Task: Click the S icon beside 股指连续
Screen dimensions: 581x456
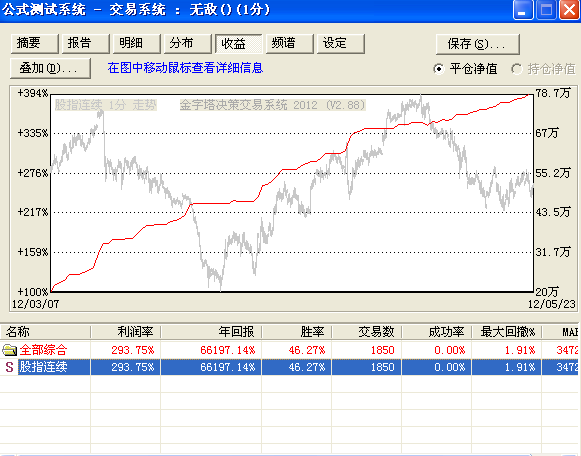Action: pyautogui.click(x=10, y=367)
